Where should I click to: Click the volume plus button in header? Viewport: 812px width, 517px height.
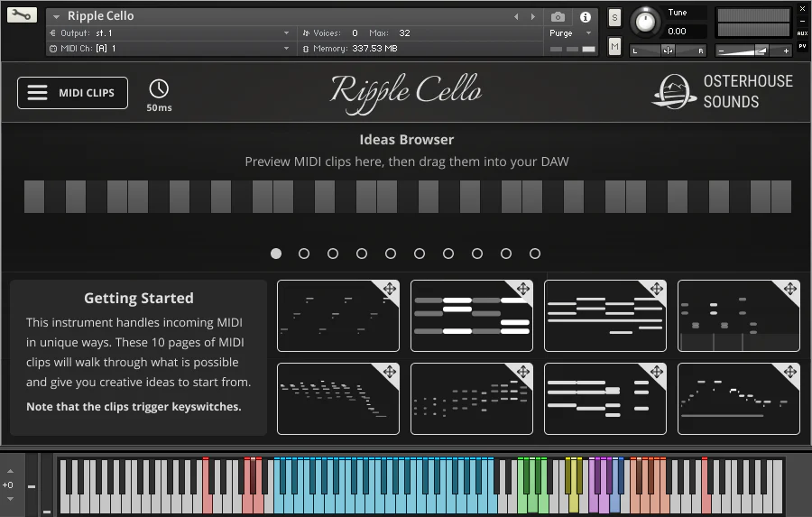coord(786,51)
